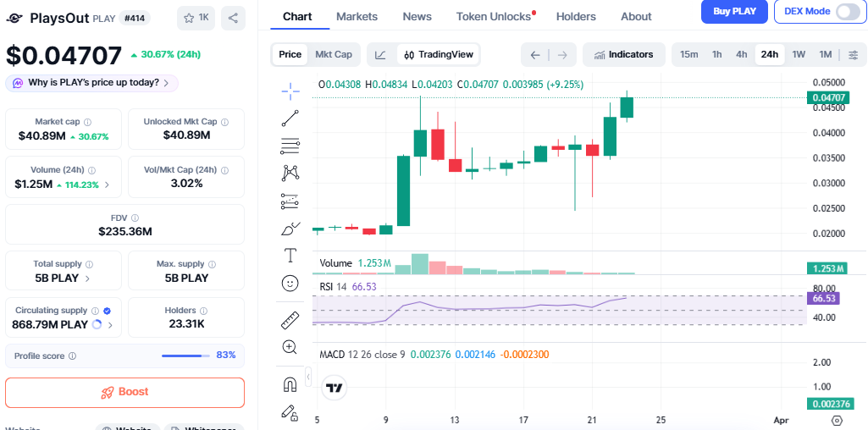The height and width of the screenshot is (430, 868).
Task: Set the chart interval to 4h
Action: point(741,54)
